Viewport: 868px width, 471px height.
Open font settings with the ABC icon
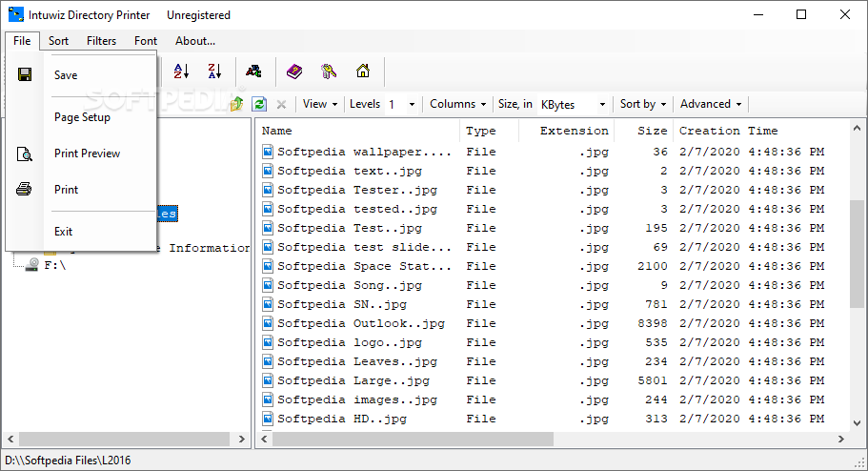tap(253, 71)
